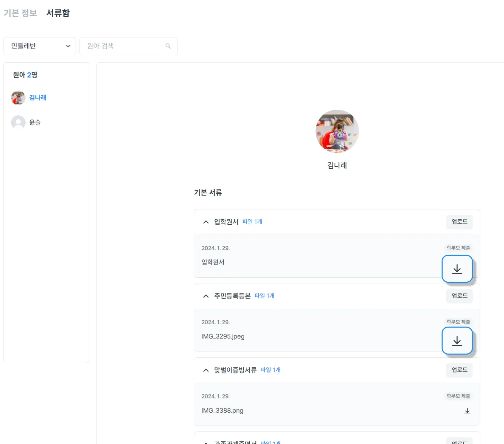Focus the 원아 검색 search field
504x444 pixels.
tap(128, 46)
